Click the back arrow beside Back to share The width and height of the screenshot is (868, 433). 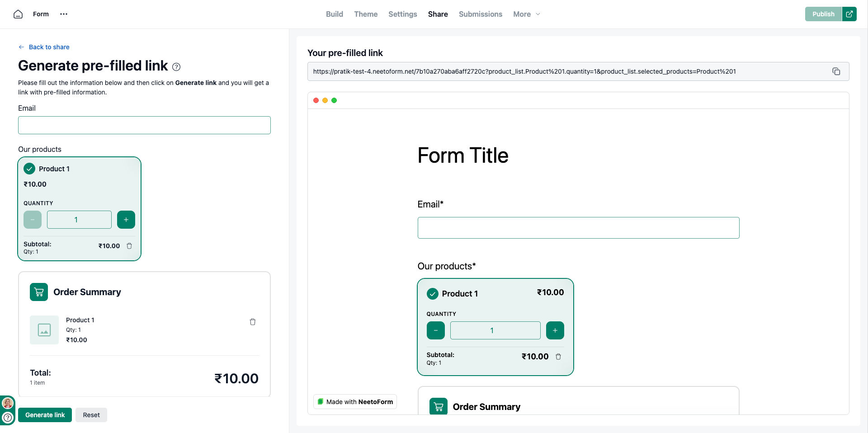coord(21,47)
